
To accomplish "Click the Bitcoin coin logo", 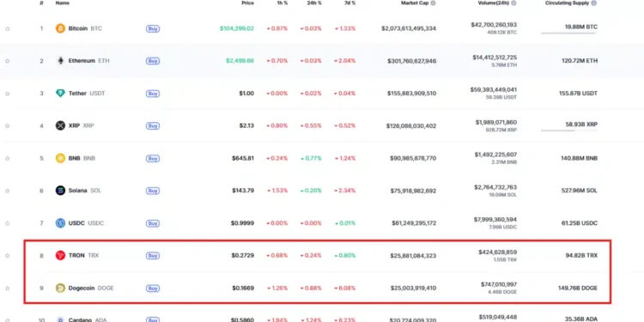I will [60, 28].
